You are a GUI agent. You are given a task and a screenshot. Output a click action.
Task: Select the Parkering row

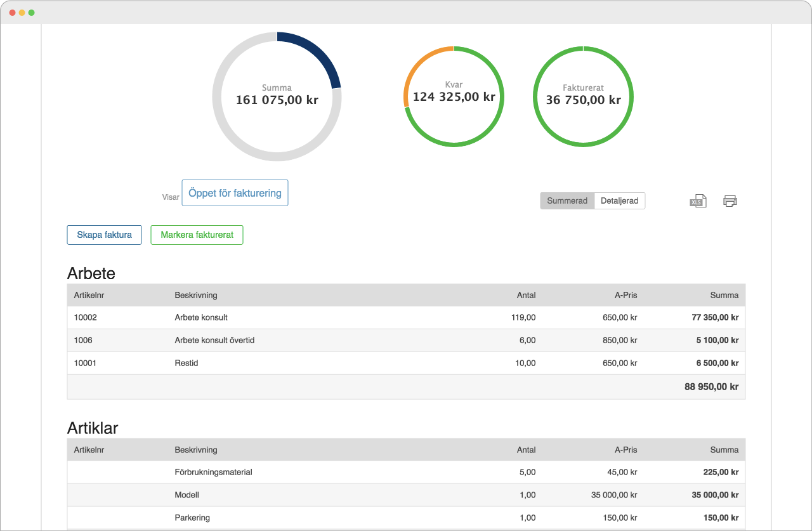tap(406, 518)
